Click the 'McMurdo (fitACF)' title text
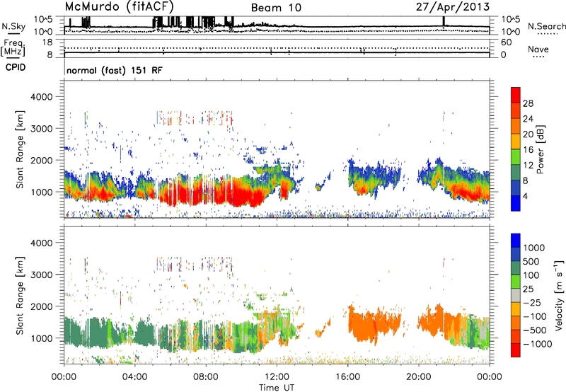 coord(119,6)
